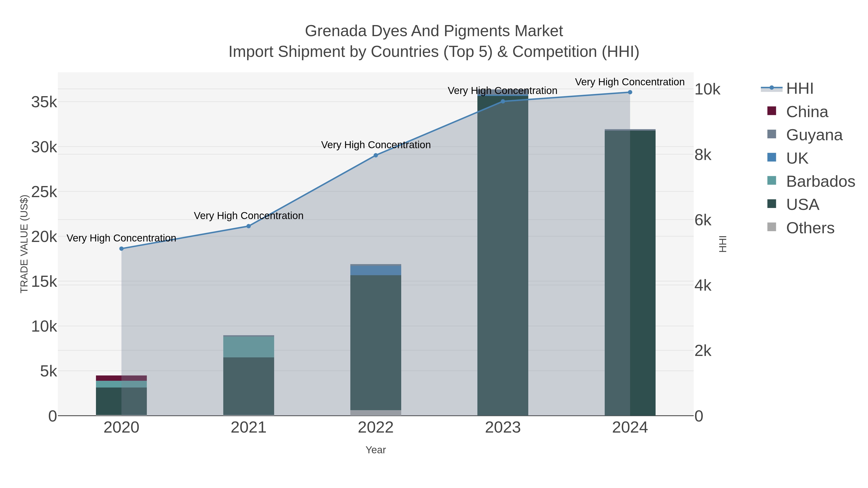This screenshot has height=488, width=868.
Task: Click the Others gray legend swatch
Action: click(772, 227)
